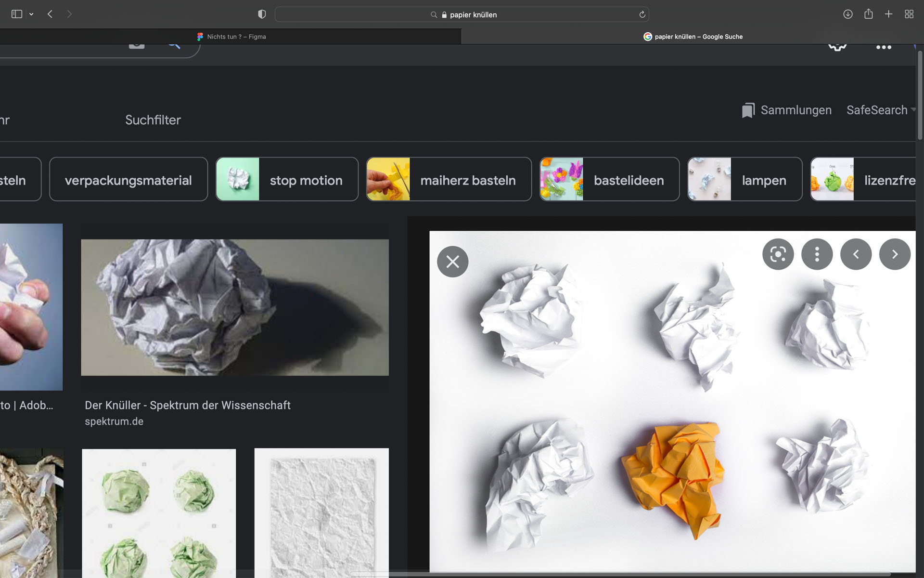Reload the current page
The image size is (924, 578).
coord(642,14)
